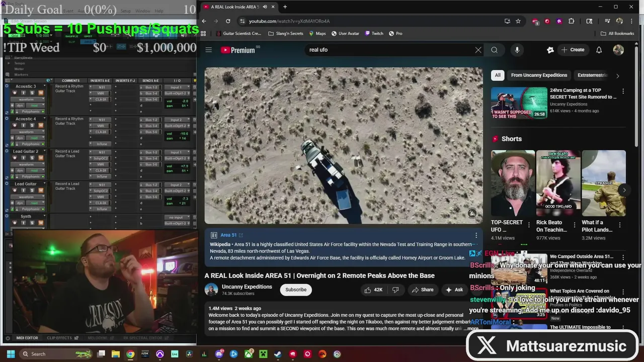Open Acoustic 3 automation mode read selector
Viewport: 644px width, 362px height.
tap(35, 106)
